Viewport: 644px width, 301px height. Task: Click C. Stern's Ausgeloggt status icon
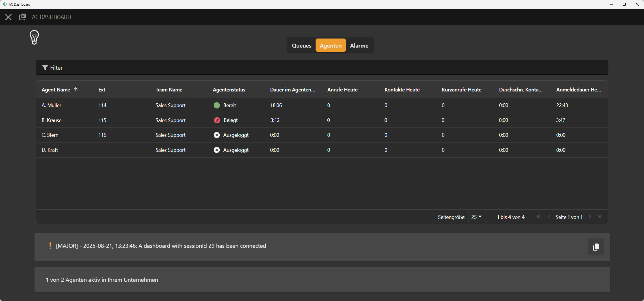217,135
